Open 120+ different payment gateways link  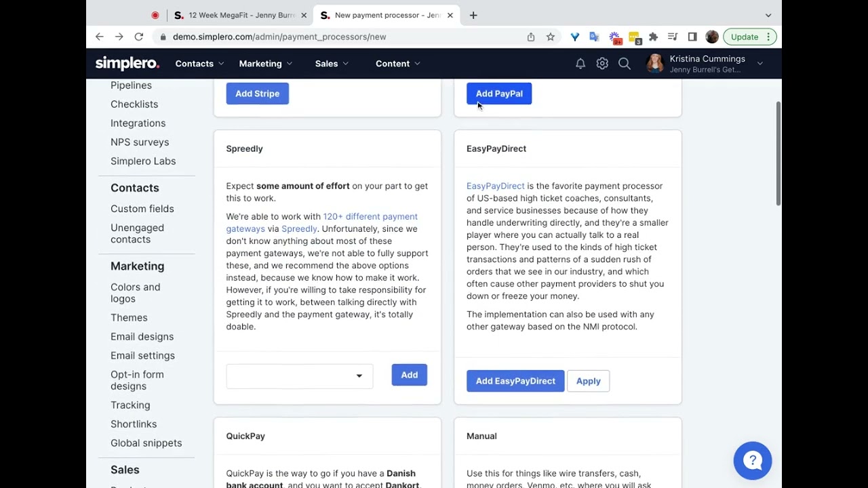coord(322,222)
